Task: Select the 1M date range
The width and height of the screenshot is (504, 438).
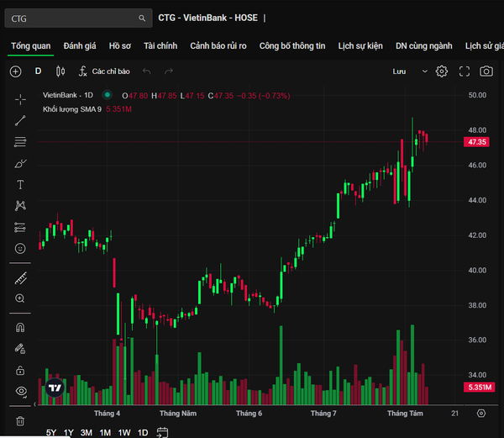Action: click(x=105, y=432)
